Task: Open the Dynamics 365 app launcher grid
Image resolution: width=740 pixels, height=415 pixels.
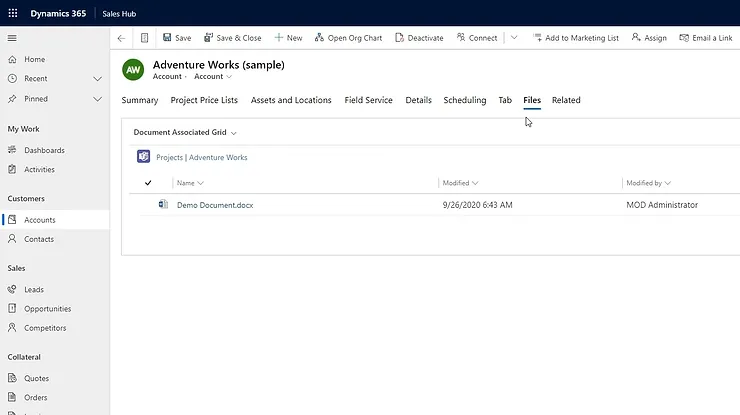Action: coord(13,13)
